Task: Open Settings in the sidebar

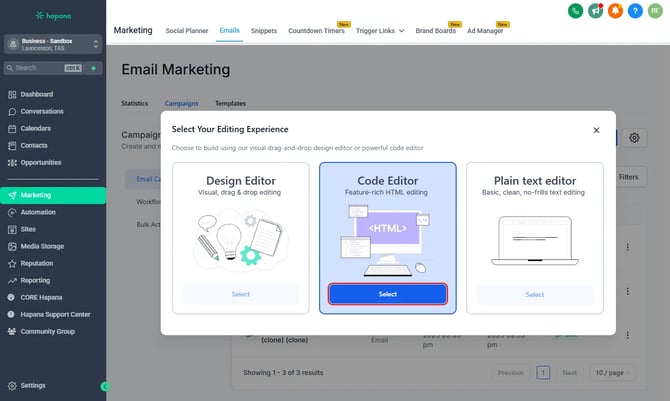Action: point(33,385)
